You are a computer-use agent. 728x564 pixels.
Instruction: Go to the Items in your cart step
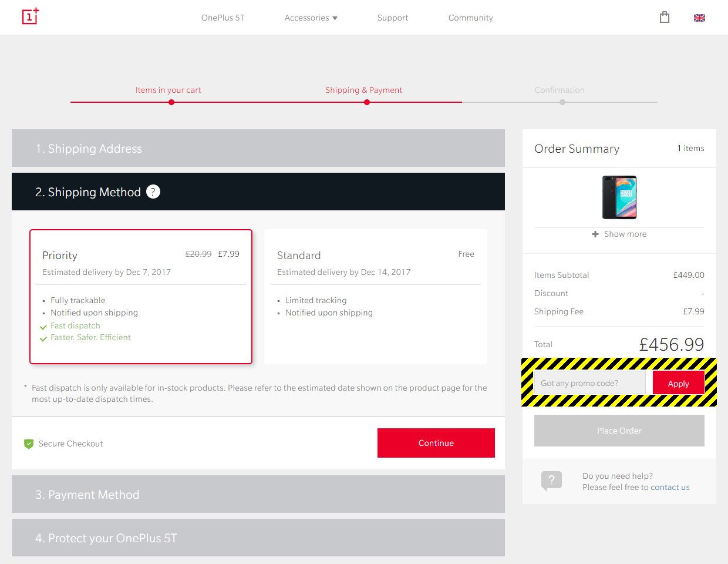coord(168,90)
